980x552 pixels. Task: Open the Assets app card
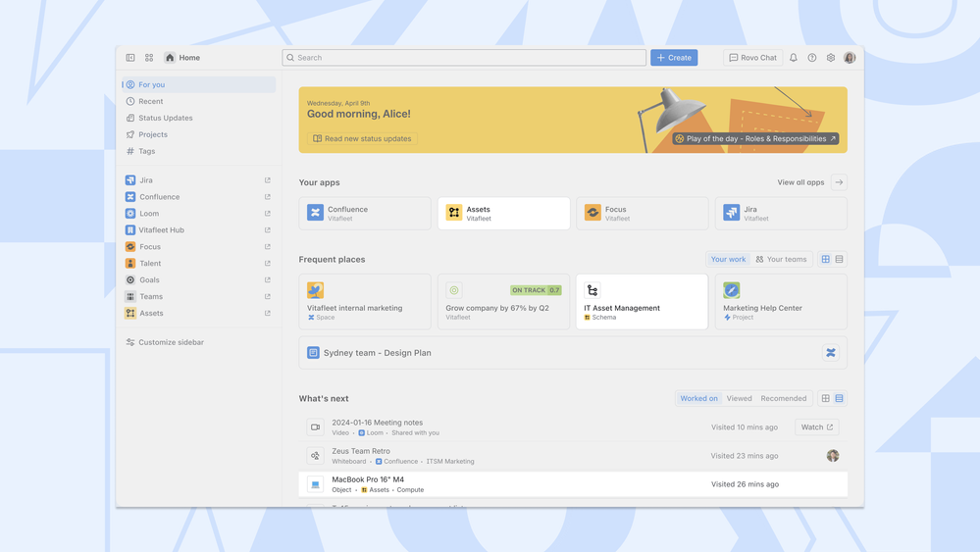click(504, 214)
